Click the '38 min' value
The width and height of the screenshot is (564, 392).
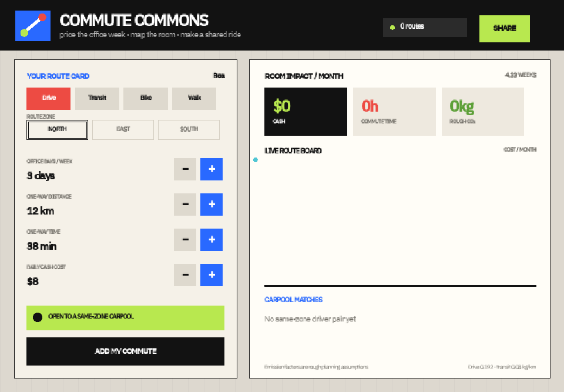42,246
